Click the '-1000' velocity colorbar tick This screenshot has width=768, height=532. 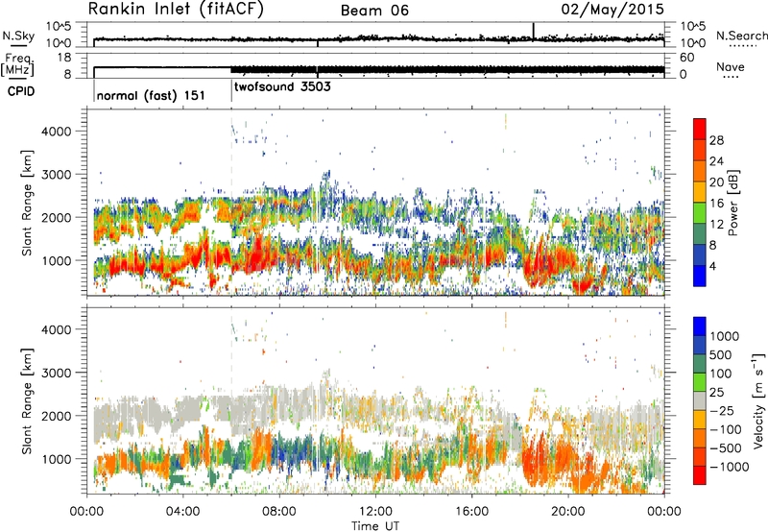pyautogui.click(x=729, y=467)
